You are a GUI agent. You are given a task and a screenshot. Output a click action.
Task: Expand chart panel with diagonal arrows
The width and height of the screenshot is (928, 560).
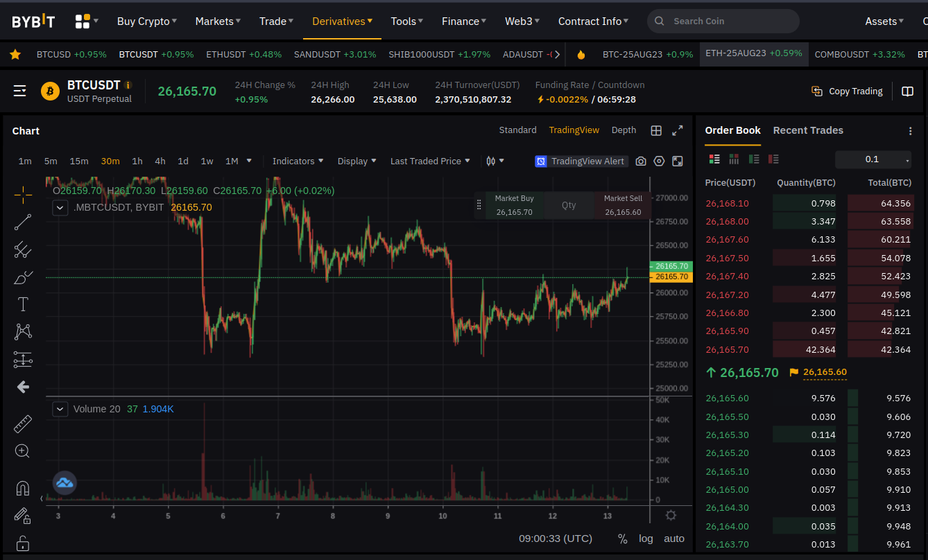coord(678,130)
